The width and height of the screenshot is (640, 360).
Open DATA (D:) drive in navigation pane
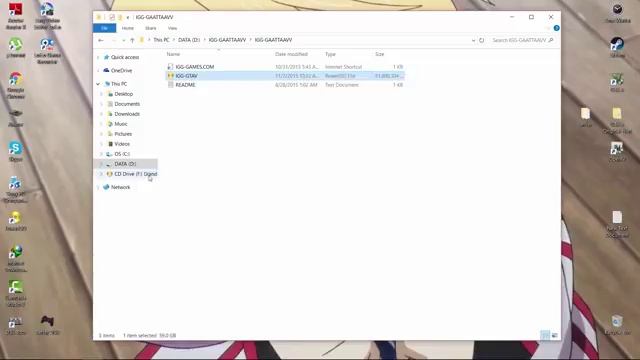point(125,164)
